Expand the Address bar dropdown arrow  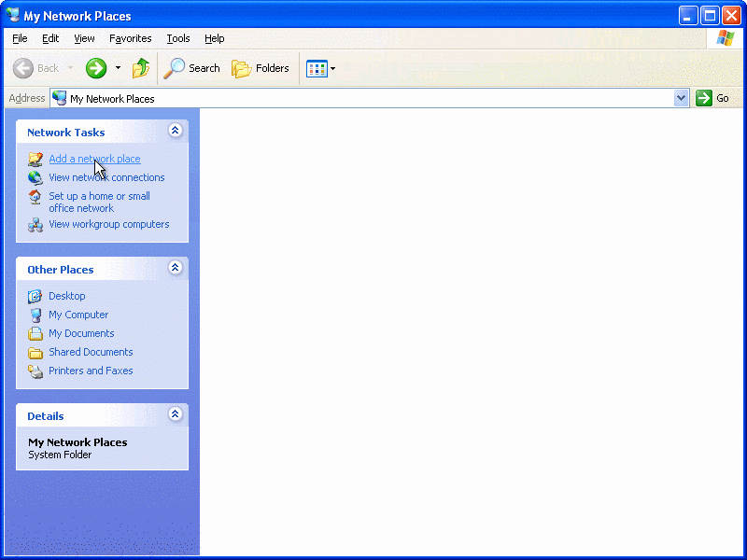pos(681,98)
